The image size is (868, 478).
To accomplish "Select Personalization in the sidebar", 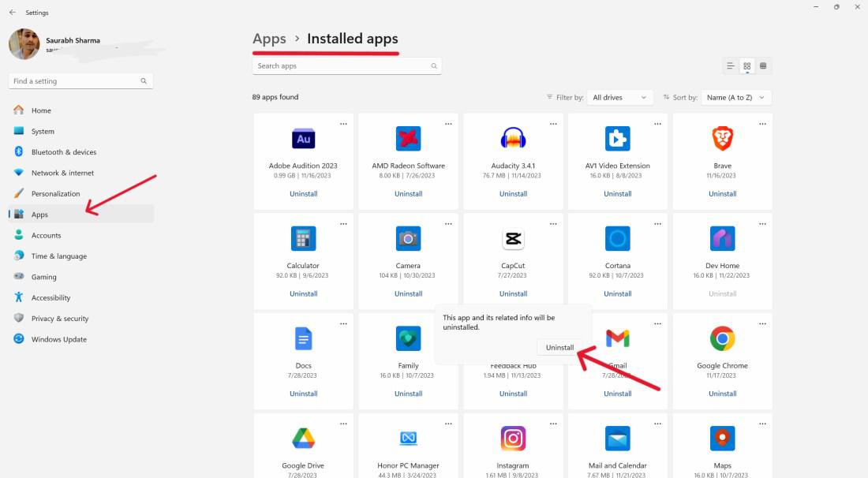I will [80, 193].
